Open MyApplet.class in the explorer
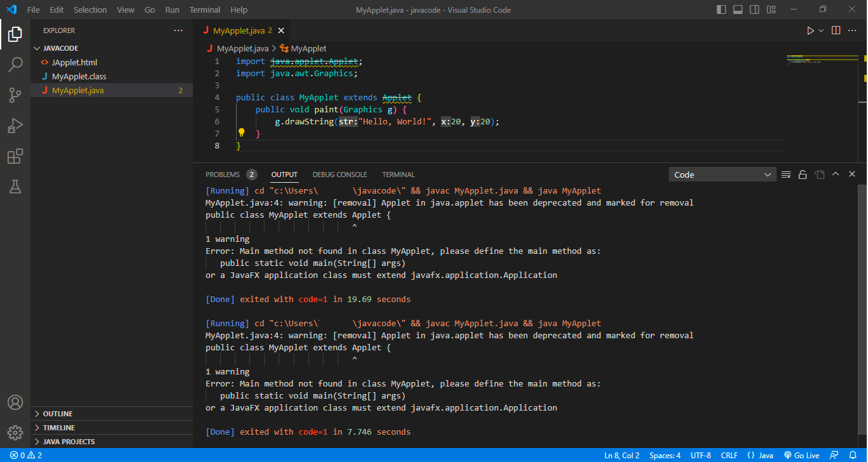The width and height of the screenshot is (868, 462). 112,76
